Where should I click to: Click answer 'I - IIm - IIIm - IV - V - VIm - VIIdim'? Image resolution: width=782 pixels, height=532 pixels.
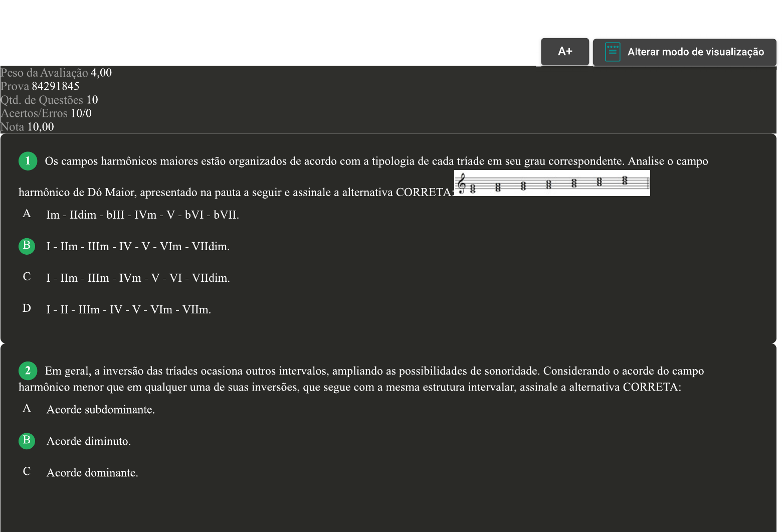(x=138, y=247)
